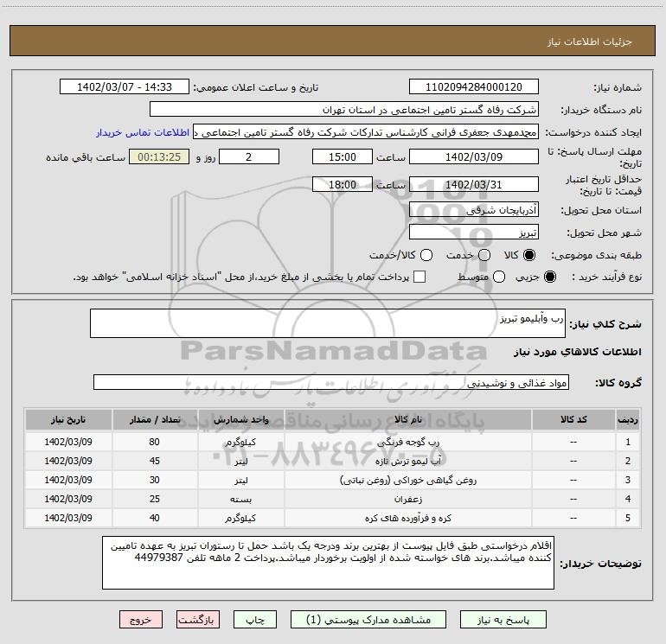Select the زعفران item name
Image resolution: width=666 pixels, height=644 pixels.
point(408,500)
